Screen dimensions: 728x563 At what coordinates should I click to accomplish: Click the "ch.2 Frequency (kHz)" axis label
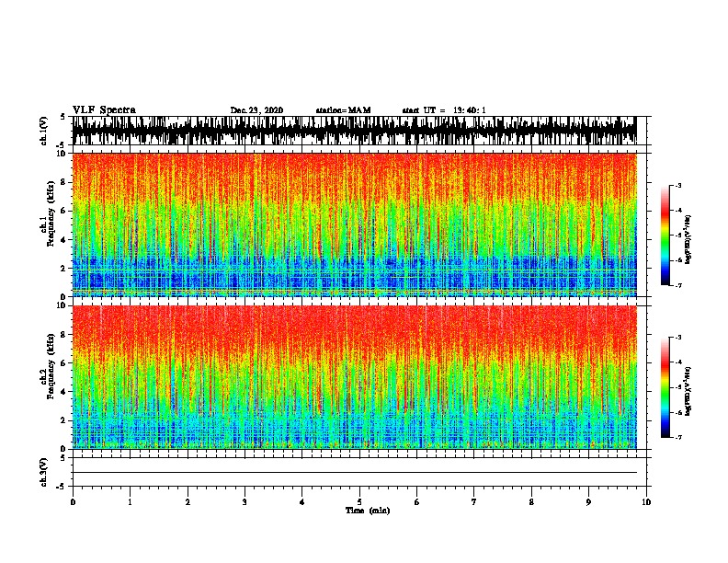[x=48, y=366]
